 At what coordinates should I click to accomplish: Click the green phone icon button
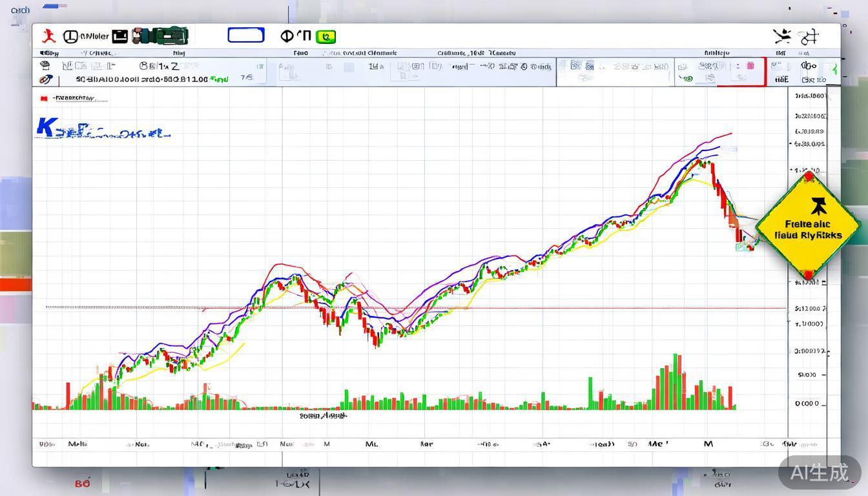(328, 36)
